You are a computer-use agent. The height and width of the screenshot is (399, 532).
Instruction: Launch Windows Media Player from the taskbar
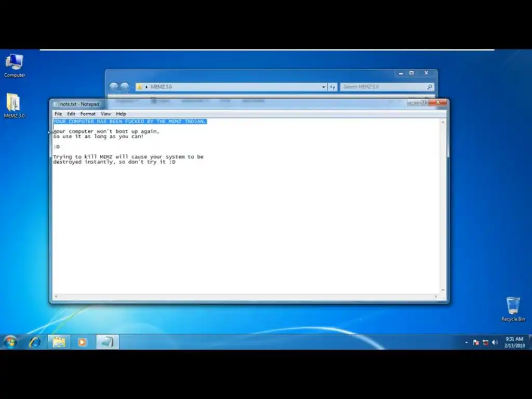pos(82,342)
